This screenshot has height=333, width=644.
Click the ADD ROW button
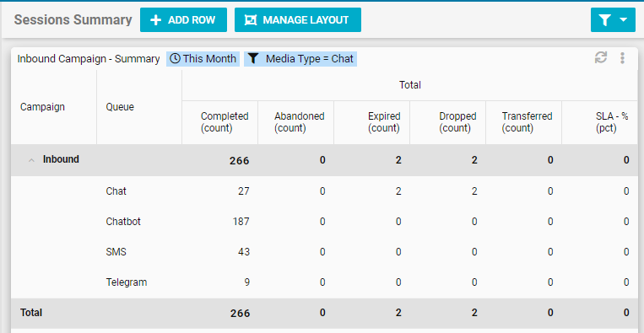183,19
